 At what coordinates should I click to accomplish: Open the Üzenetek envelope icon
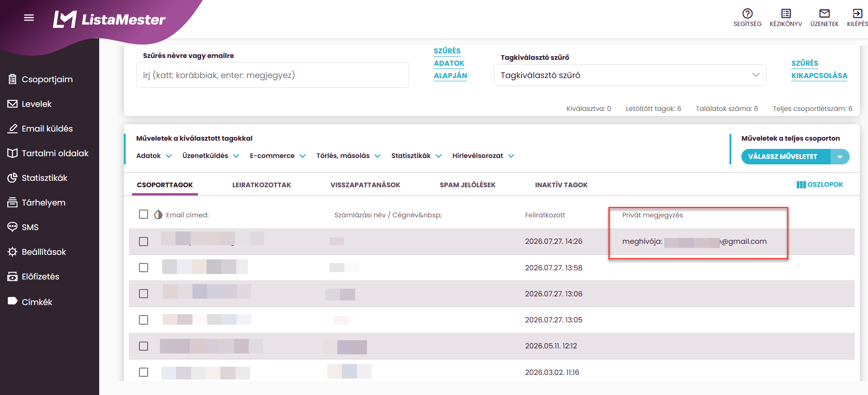click(824, 13)
